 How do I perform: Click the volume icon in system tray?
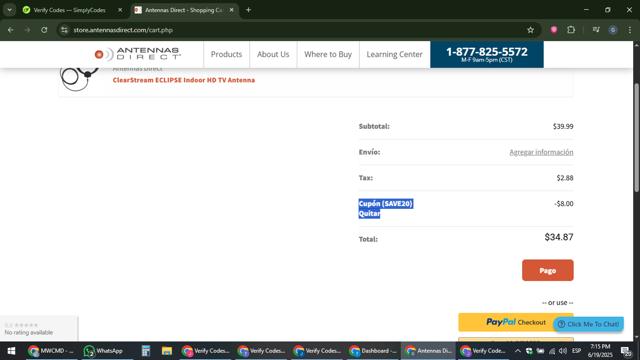pyautogui.click(x=563, y=351)
